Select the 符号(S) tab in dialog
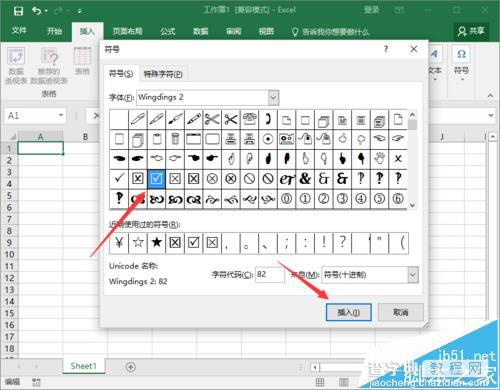Image resolution: width=500 pixels, height=390 pixels. [121, 73]
